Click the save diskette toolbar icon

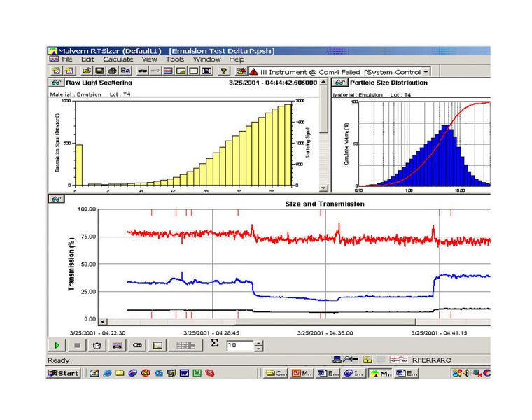pyautogui.click(x=99, y=71)
